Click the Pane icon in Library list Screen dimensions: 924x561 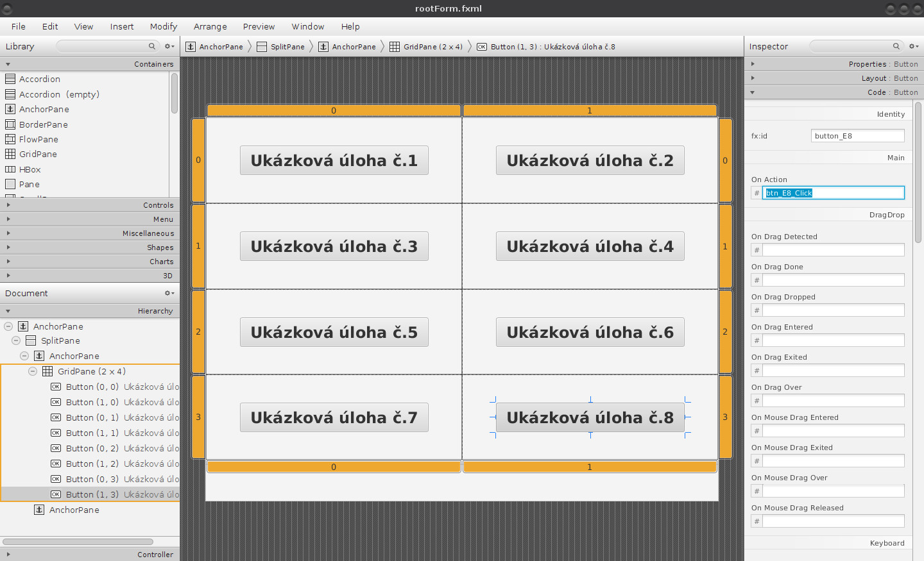tap(10, 184)
